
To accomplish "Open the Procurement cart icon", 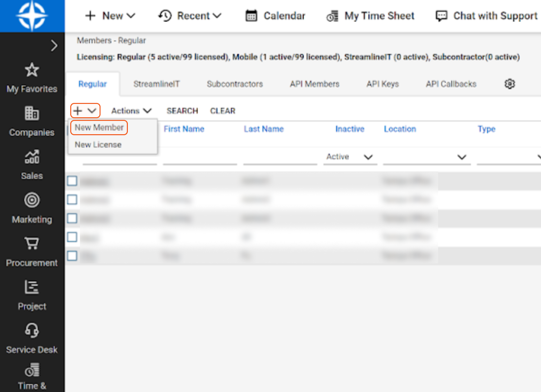I will point(32,244).
